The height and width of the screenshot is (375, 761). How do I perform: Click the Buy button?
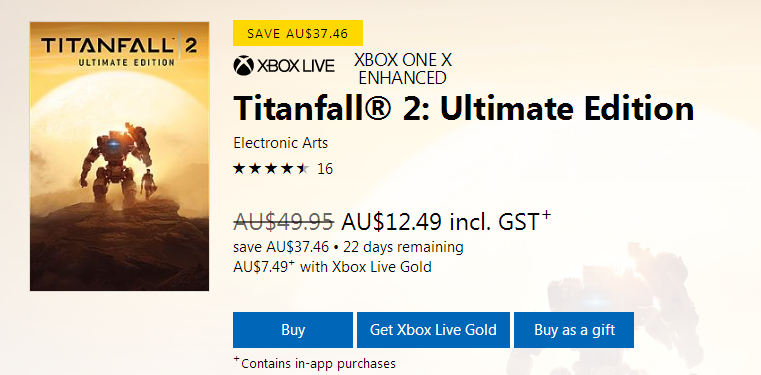click(x=293, y=330)
